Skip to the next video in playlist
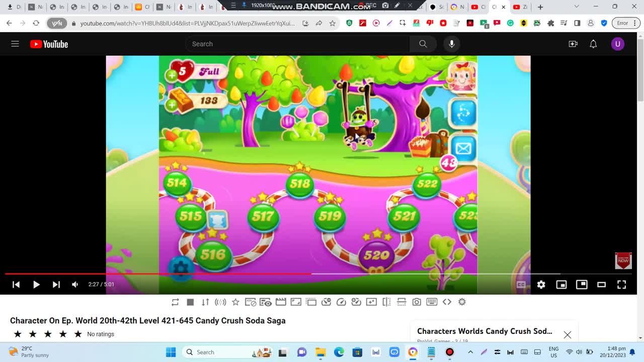Viewport: 644px width, 362px height. tap(56, 285)
